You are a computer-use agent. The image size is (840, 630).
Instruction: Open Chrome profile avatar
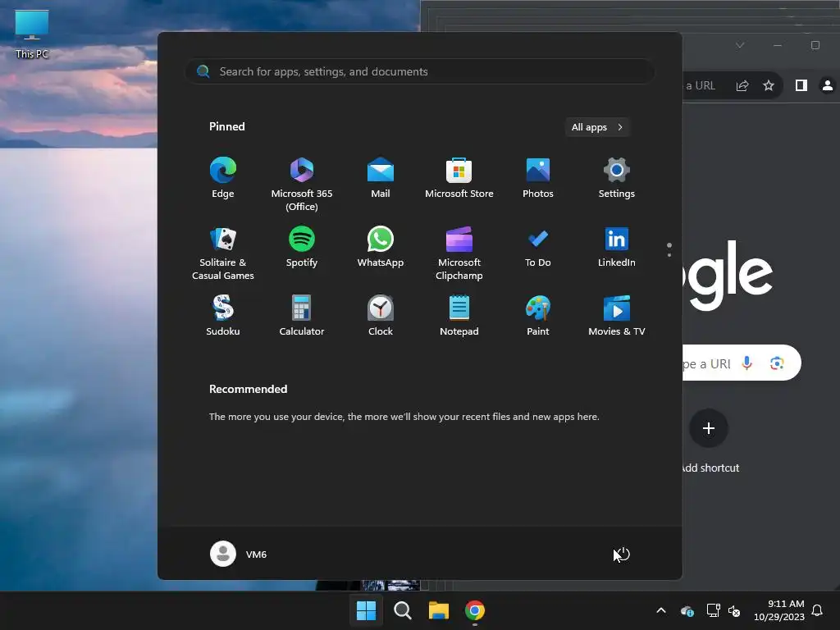coord(828,85)
